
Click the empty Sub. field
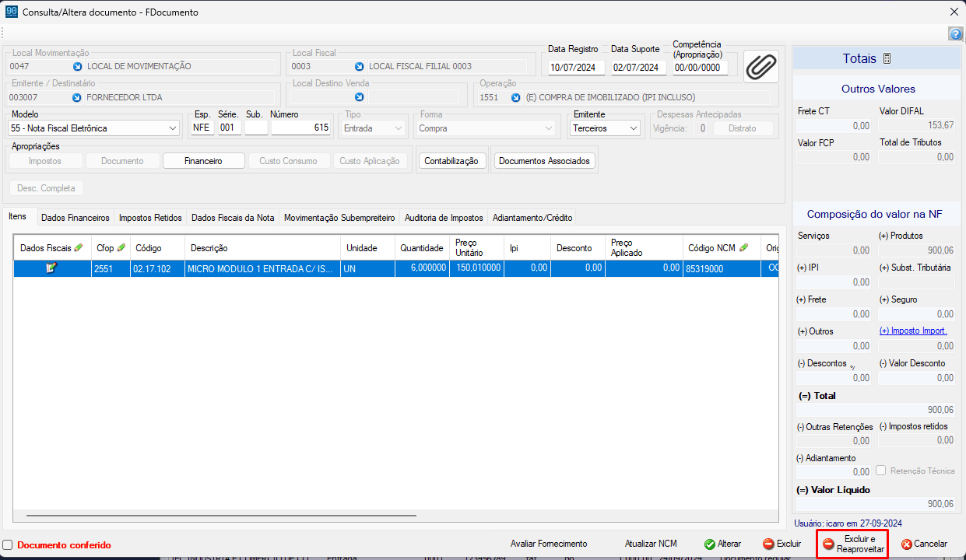point(256,128)
